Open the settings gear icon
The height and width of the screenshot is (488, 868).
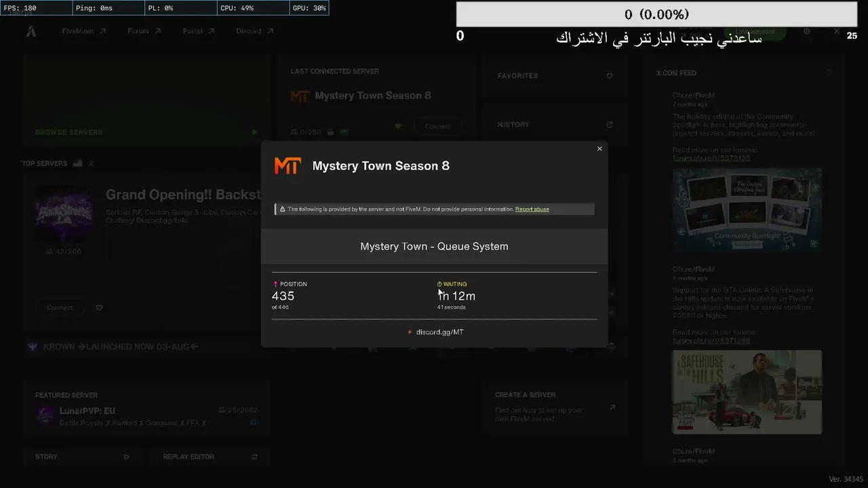(807, 31)
